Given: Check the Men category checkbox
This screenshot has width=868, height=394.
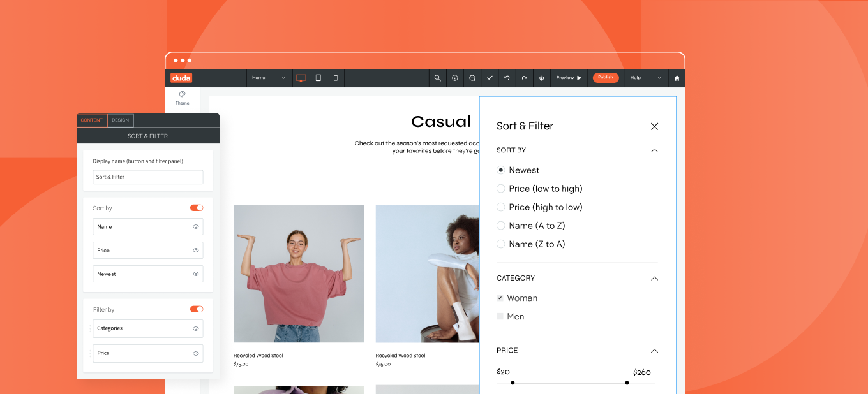Looking at the screenshot, I should 500,316.
